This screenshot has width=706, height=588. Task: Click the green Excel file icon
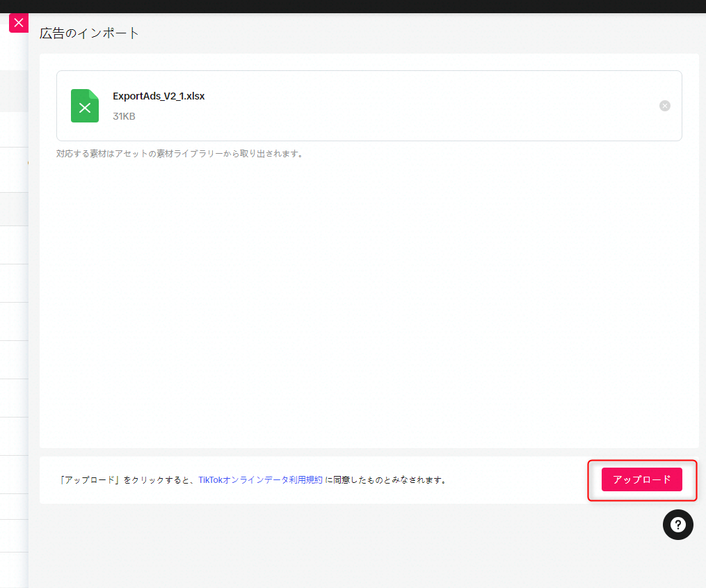(85, 106)
